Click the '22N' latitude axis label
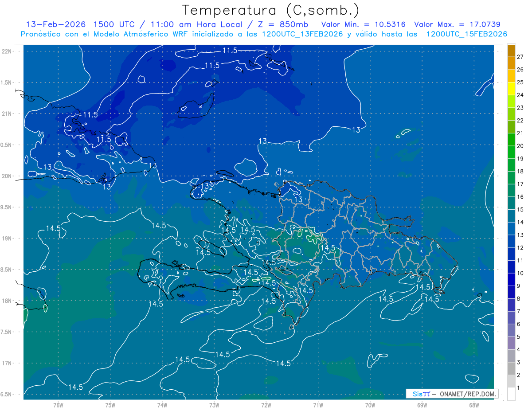The height and width of the screenshot is (411, 532). coord(8,51)
